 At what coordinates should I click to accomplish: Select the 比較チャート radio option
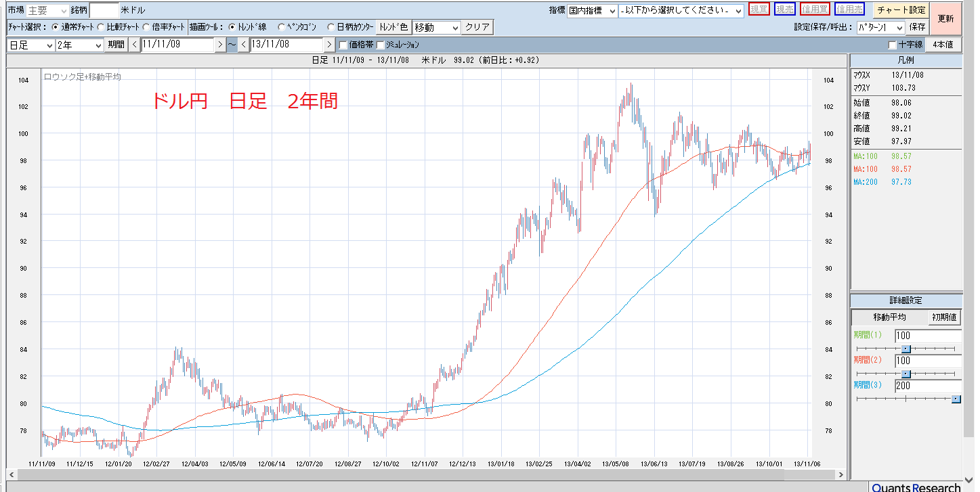(x=101, y=28)
